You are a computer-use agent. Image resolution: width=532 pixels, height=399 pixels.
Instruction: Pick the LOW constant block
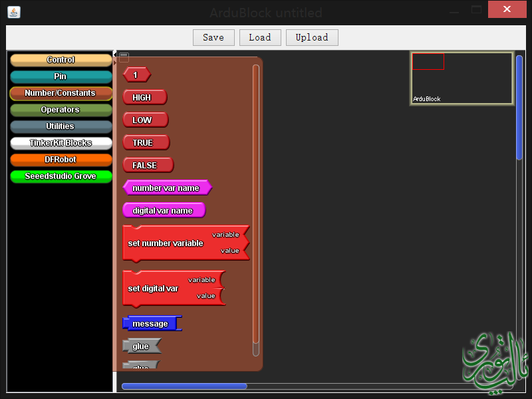coord(146,120)
